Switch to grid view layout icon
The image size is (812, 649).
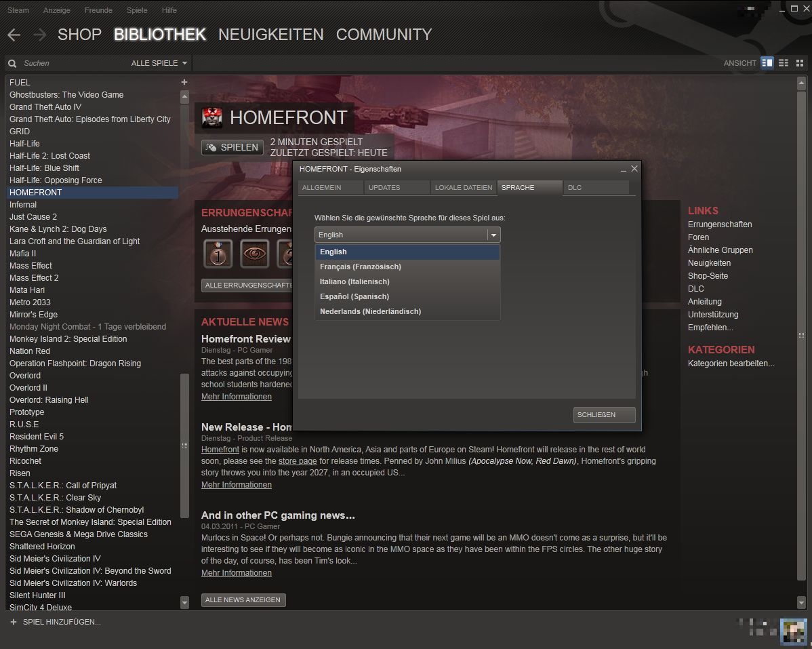pyautogui.click(x=800, y=62)
